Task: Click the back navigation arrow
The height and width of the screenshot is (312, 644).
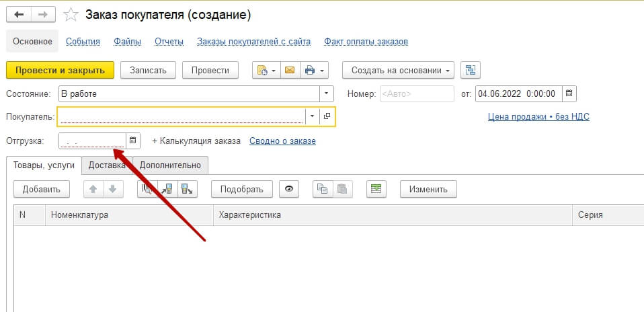Action: click(19, 15)
